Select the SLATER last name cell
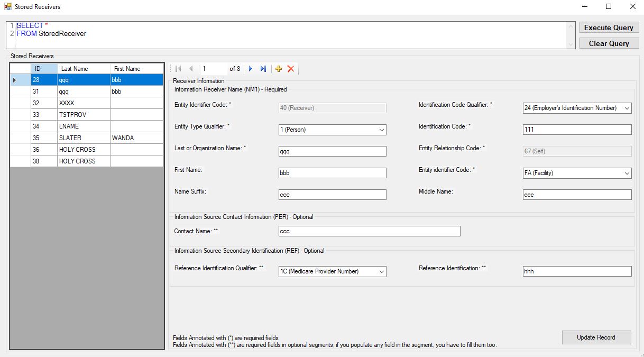644x357 pixels. tap(84, 138)
